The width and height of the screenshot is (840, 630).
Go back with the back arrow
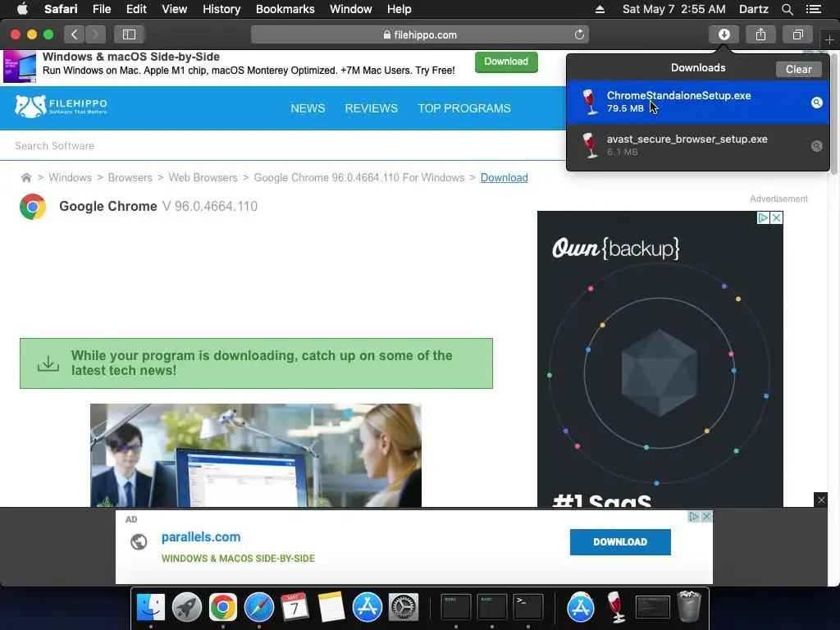coord(74,34)
